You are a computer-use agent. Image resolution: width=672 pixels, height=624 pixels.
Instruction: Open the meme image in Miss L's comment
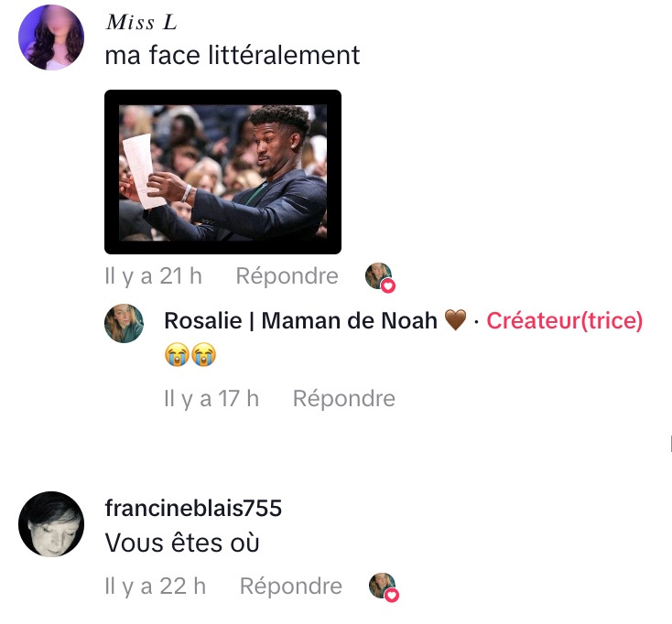click(x=222, y=172)
